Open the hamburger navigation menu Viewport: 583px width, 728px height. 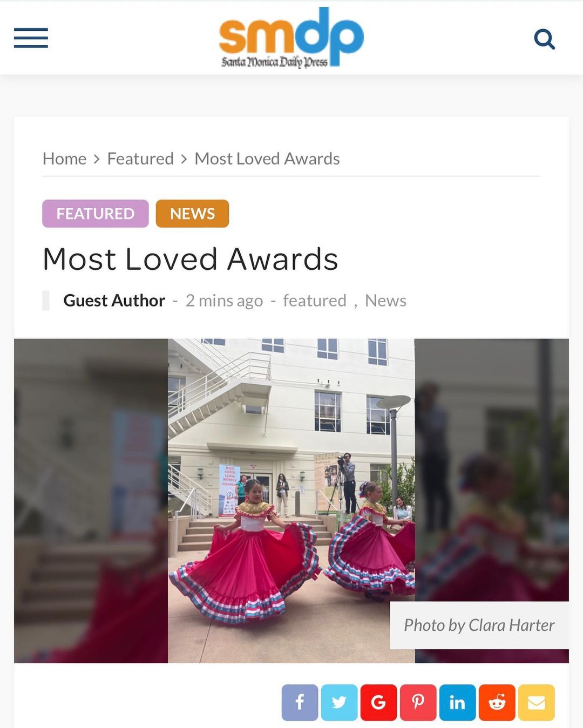pos(31,38)
